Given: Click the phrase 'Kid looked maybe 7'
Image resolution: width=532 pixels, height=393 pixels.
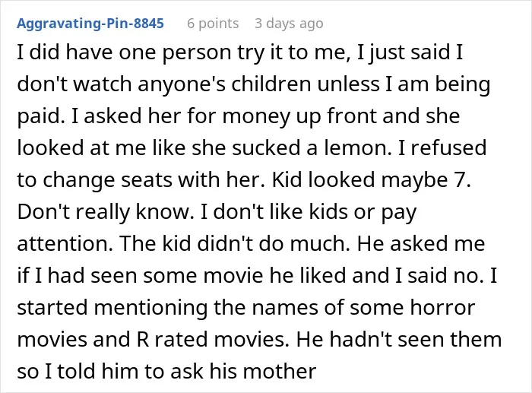Looking at the screenshot, I should click(371, 180).
